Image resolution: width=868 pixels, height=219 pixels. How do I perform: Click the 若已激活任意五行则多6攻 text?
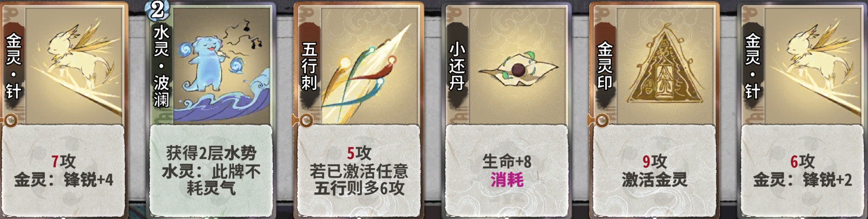click(359, 180)
